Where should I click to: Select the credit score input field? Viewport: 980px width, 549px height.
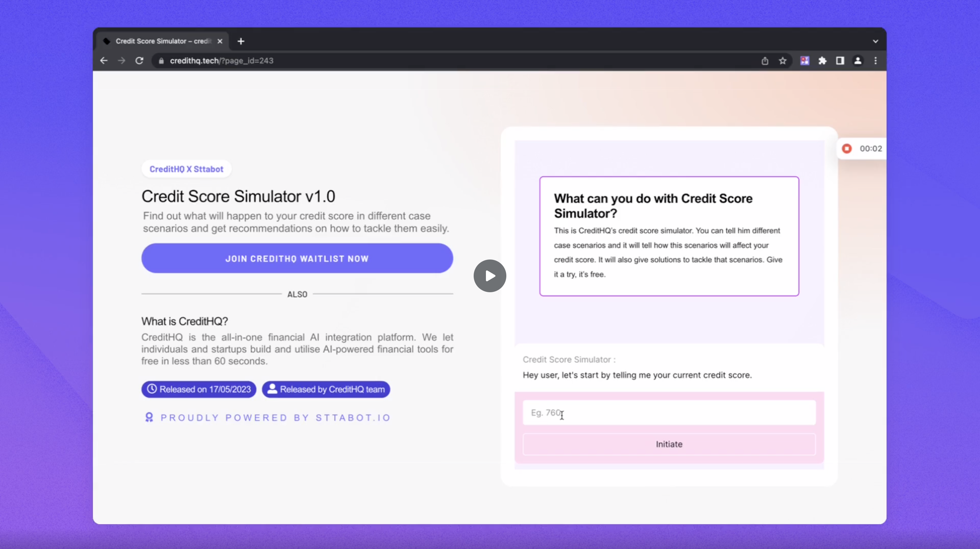[669, 412]
